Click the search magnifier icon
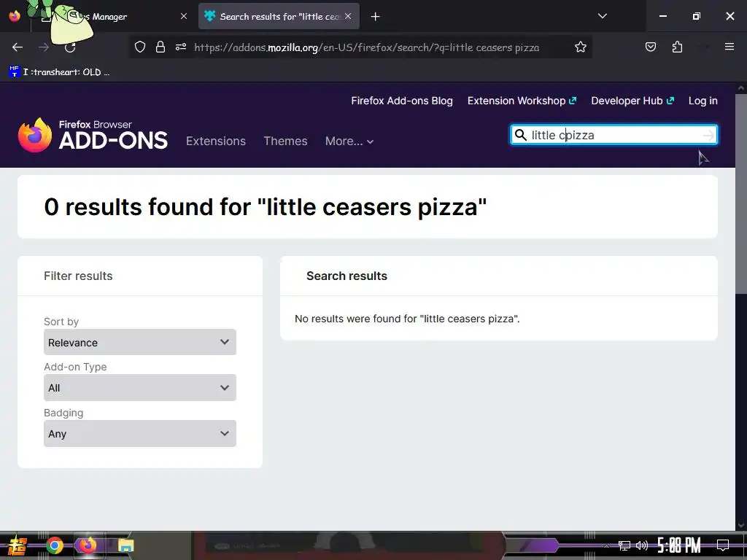The height and width of the screenshot is (560, 747). click(x=521, y=135)
